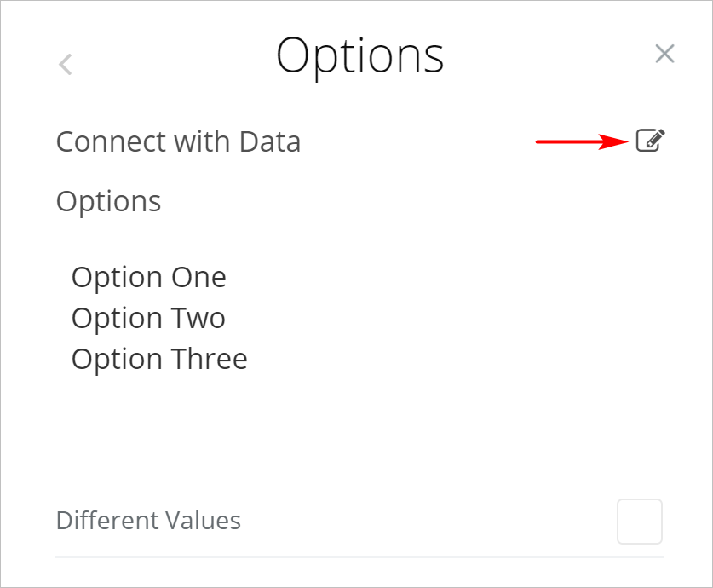Select the Option Three line
This screenshot has width=713, height=588.
[159, 359]
